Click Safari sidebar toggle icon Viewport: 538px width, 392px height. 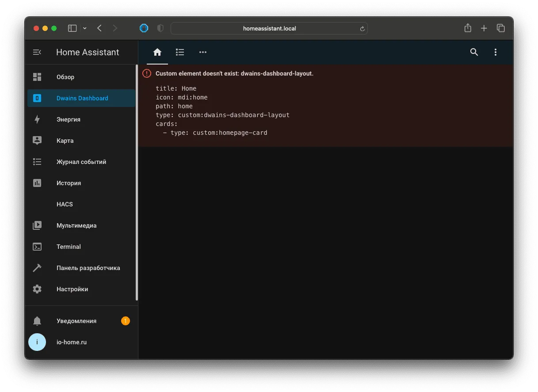(x=72, y=28)
